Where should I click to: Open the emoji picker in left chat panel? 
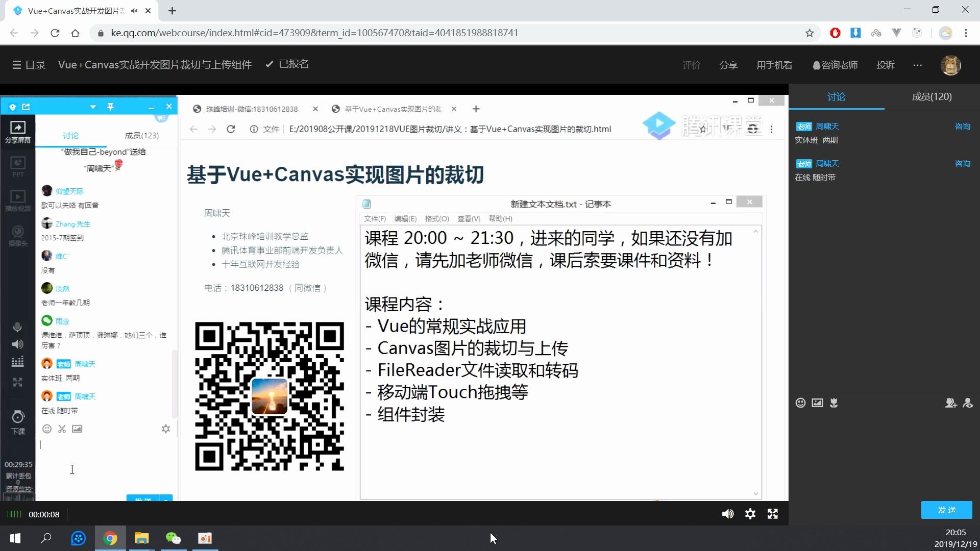pyautogui.click(x=47, y=429)
